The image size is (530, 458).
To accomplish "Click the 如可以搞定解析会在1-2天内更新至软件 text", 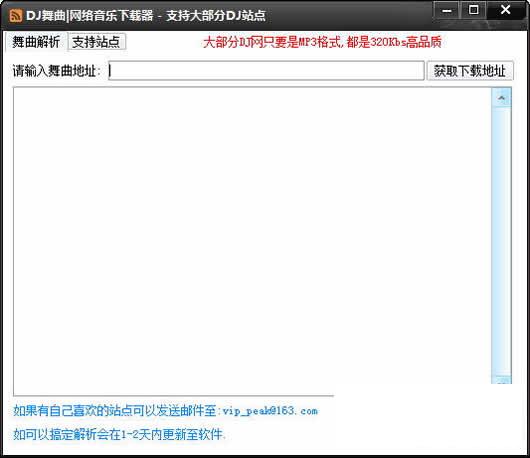I will point(119,434).
